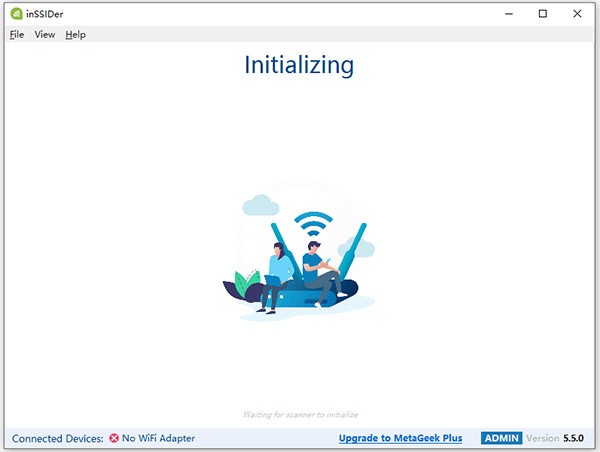Click the woman with laptop figure
Viewport: 600px width, 452px height.
pyautogui.click(x=277, y=273)
